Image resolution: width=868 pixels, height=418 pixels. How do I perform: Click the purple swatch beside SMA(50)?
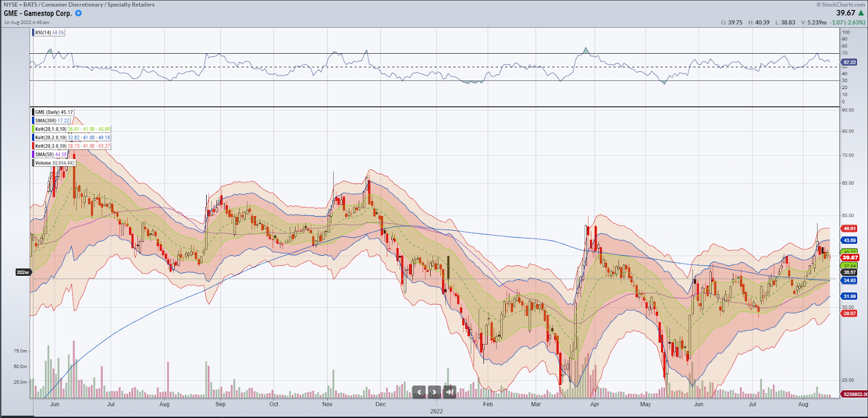(34, 155)
